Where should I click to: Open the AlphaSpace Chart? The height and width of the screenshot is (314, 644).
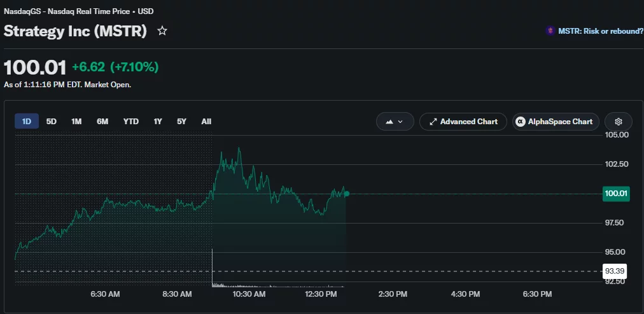point(556,122)
